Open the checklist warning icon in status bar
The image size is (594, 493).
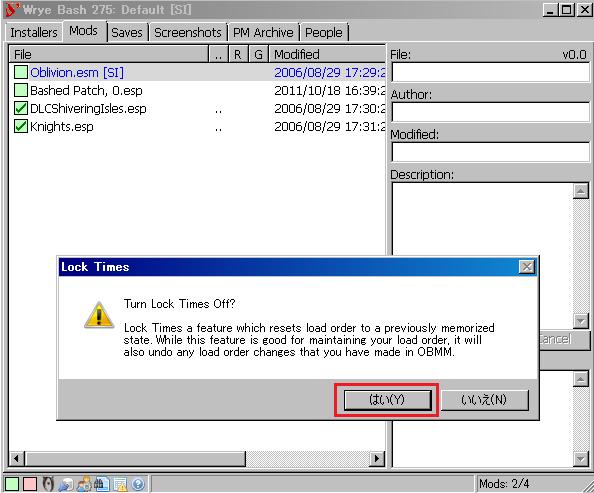tap(120, 484)
